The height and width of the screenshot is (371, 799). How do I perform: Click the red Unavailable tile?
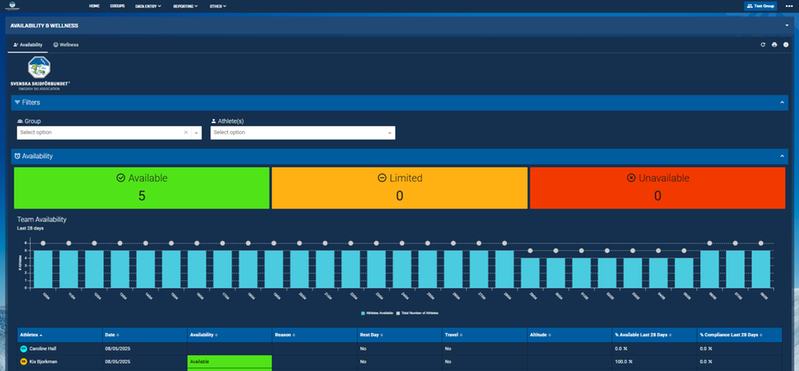pyautogui.click(x=657, y=188)
